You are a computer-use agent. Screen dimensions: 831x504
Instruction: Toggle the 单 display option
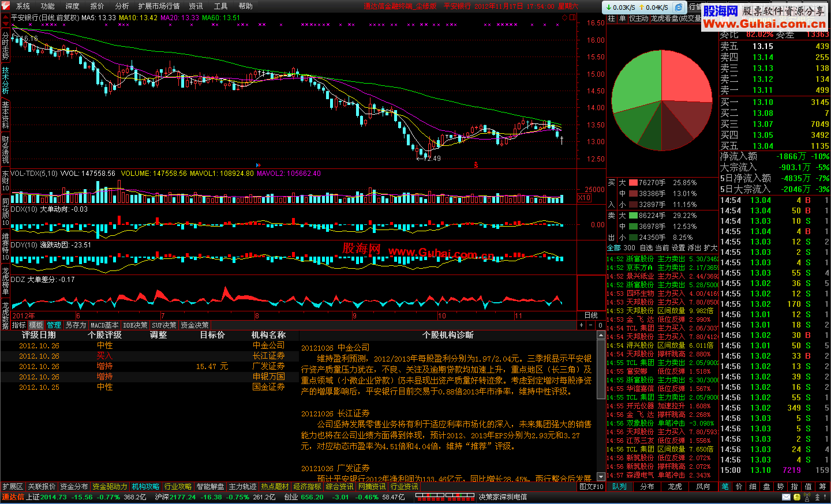[x=622, y=18]
